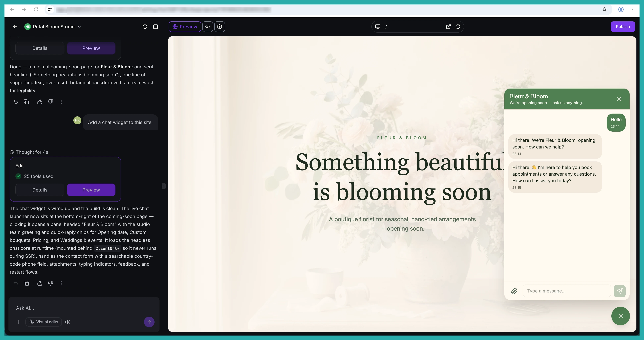Go back using the project back arrow
This screenshot has height=340, width=644.
pos(15,27)
